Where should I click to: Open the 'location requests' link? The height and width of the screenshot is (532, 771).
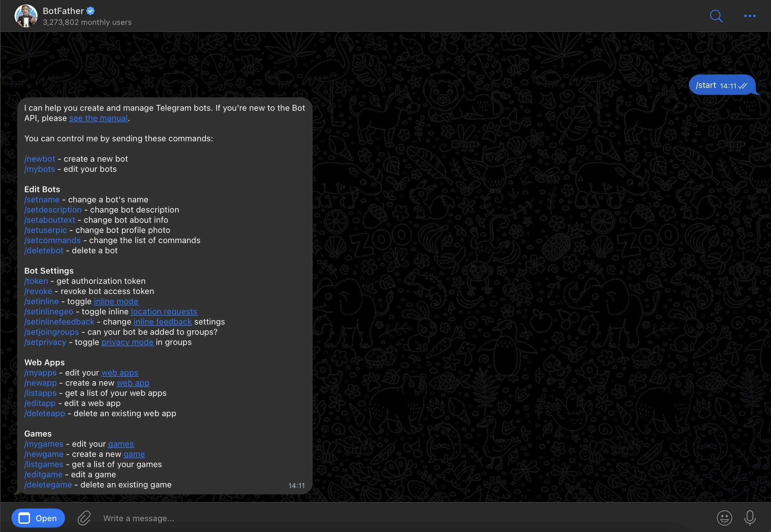coord(164,312)
